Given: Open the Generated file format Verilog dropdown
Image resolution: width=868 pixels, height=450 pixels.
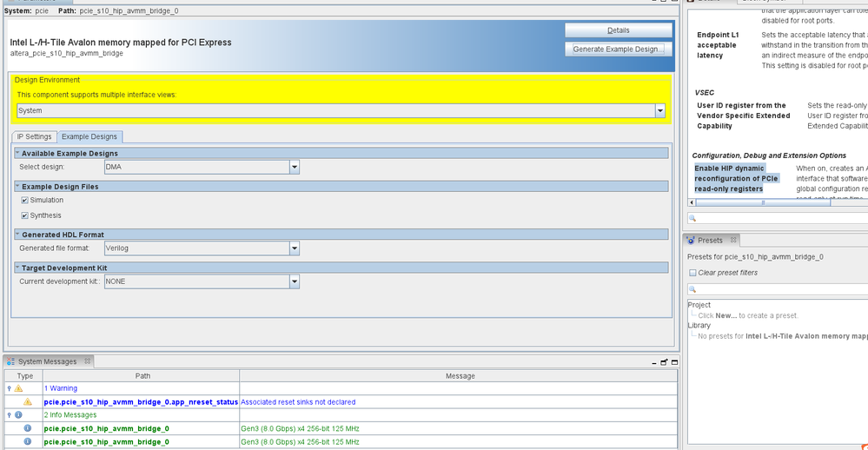Looking at the screenshot, I should (x=295, y=248).
